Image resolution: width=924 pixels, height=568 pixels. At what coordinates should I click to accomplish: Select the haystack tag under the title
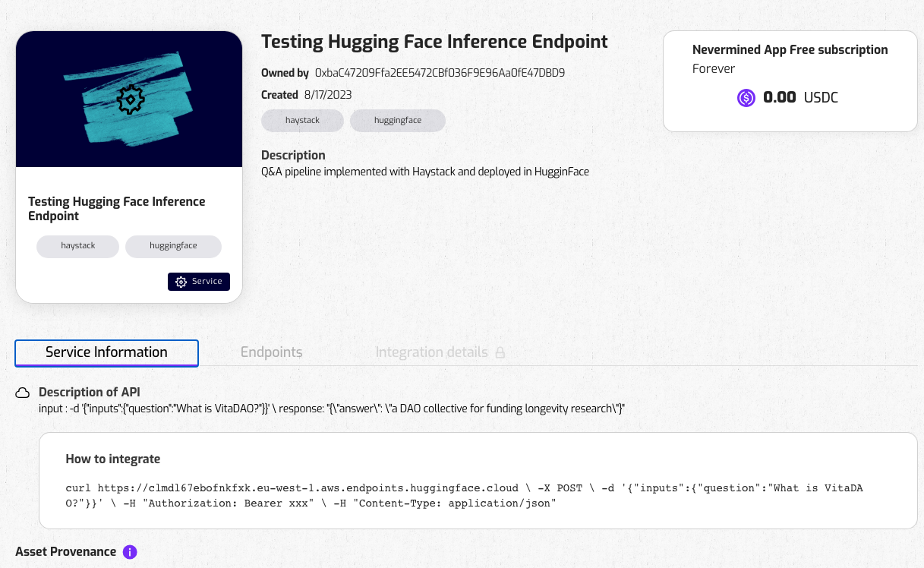[302, 120]
